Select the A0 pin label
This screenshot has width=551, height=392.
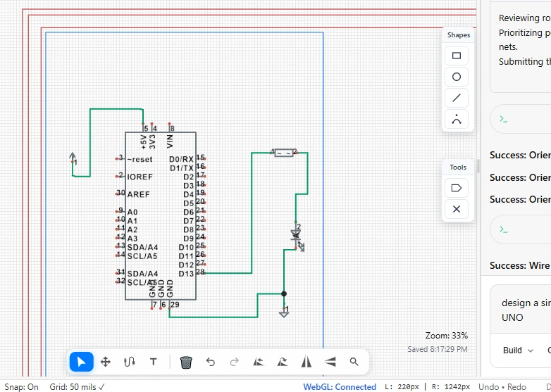pyautogui.click(x=132, y=212)
